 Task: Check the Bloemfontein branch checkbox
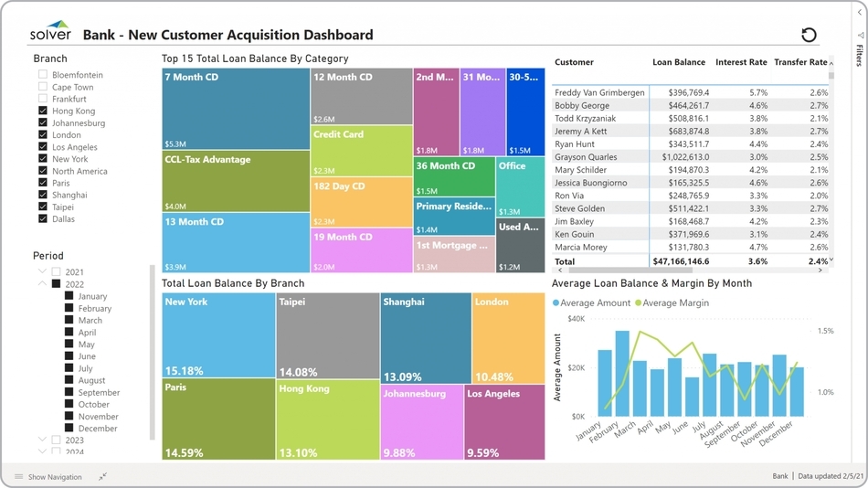(43, 75)
